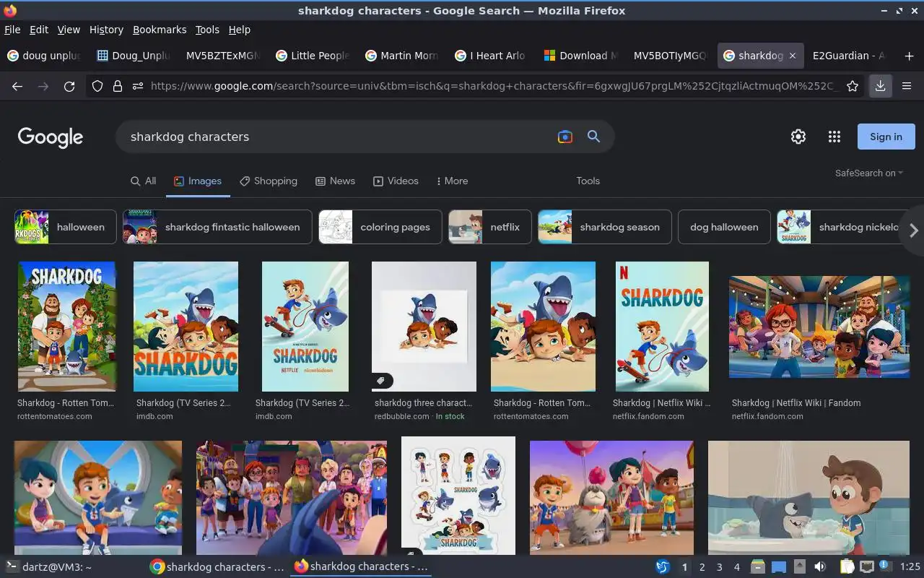Viewport: 924px width, 578px height.
Task: Open the clipboard manager tray icon
Action: click(847, 567)
